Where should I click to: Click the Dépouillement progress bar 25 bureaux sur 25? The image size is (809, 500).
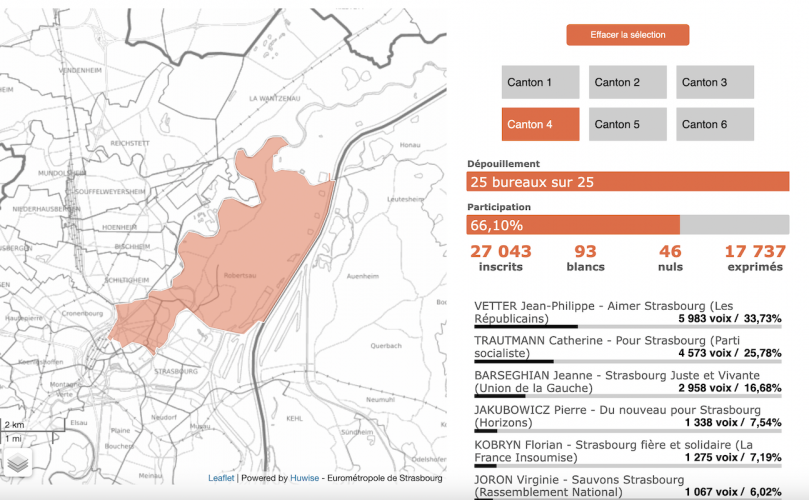(x=627, y=182)
